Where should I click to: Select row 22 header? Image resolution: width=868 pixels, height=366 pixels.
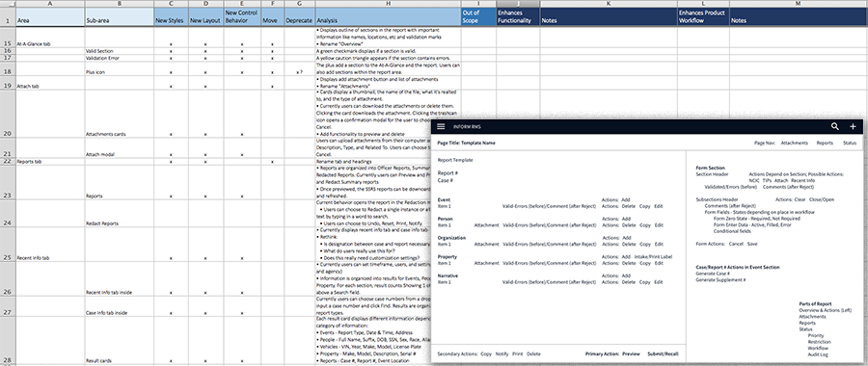[7, 162]
